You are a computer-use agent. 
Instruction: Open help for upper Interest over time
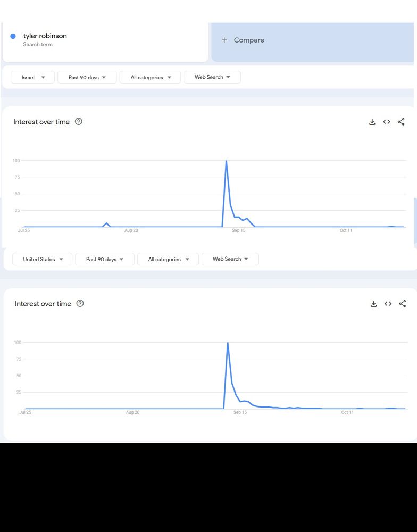[x=78, y=121]
